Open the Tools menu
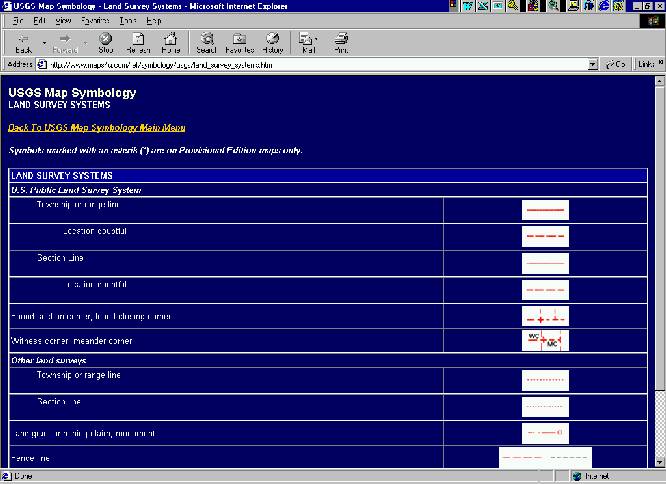 point(128,20)
